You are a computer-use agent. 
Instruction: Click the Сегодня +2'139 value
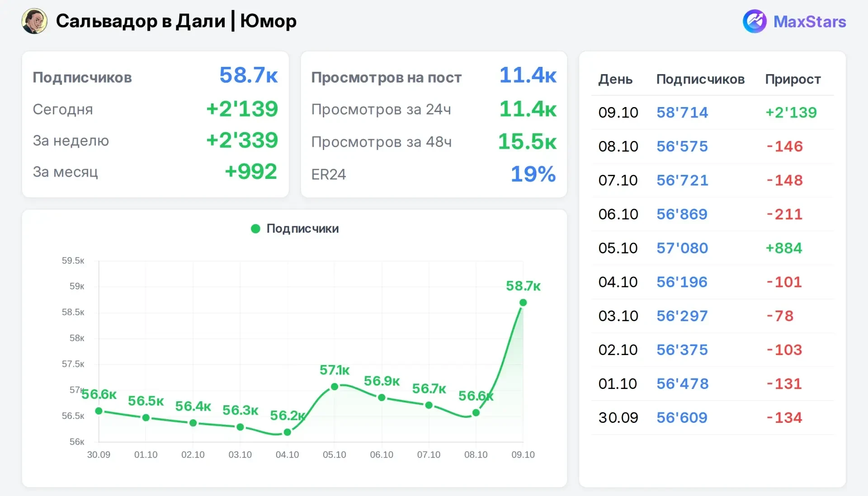pos(242,109)
